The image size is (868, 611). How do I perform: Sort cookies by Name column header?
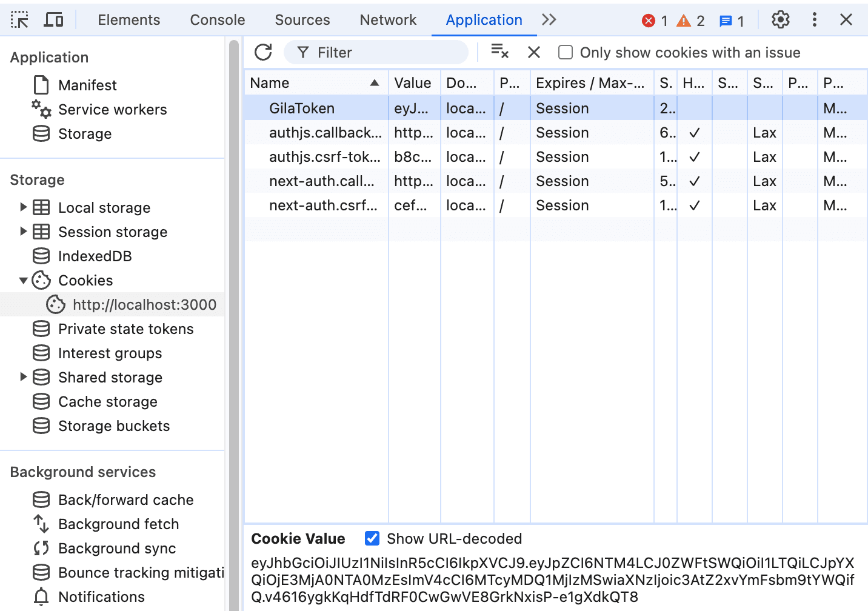click(315, 83)
